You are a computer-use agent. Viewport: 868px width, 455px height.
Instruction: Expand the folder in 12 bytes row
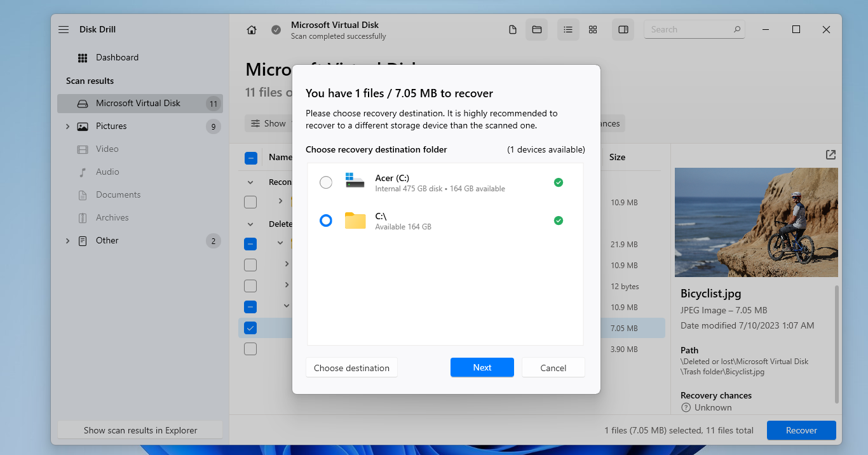287,285
